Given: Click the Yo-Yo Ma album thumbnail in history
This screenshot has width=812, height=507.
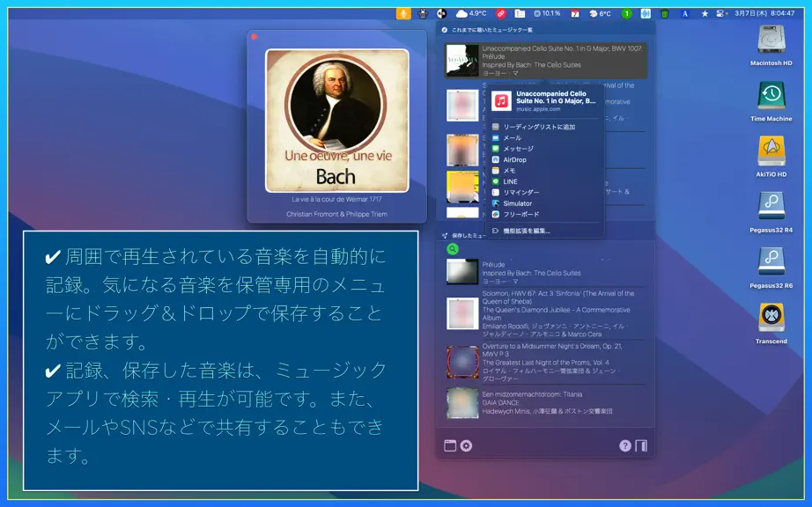Looking at the screenshot, I should pyautogui.click(x=462, y=61).
